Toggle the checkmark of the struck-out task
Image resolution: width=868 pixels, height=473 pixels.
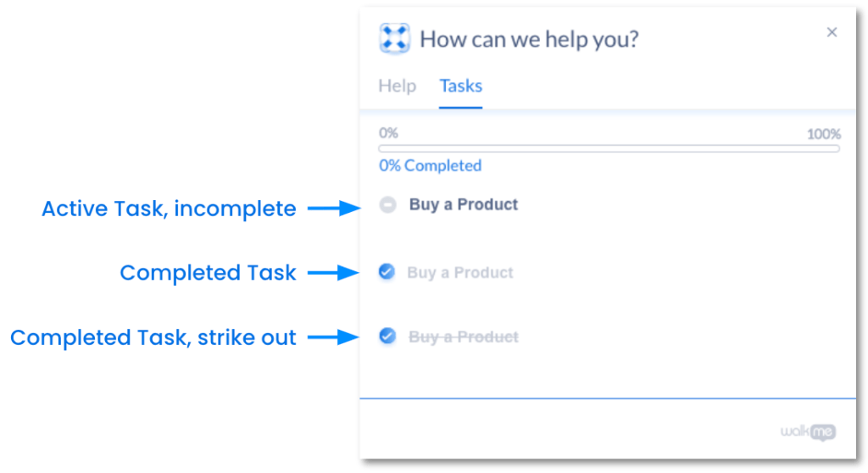387,337
